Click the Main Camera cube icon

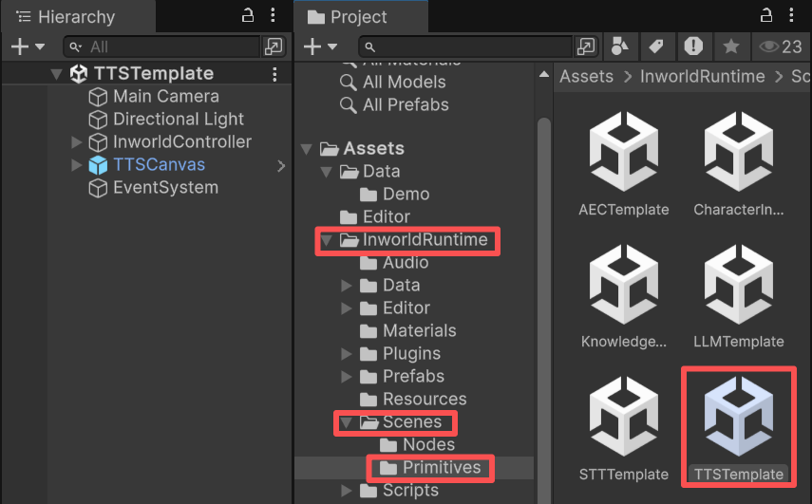(98, 97)
